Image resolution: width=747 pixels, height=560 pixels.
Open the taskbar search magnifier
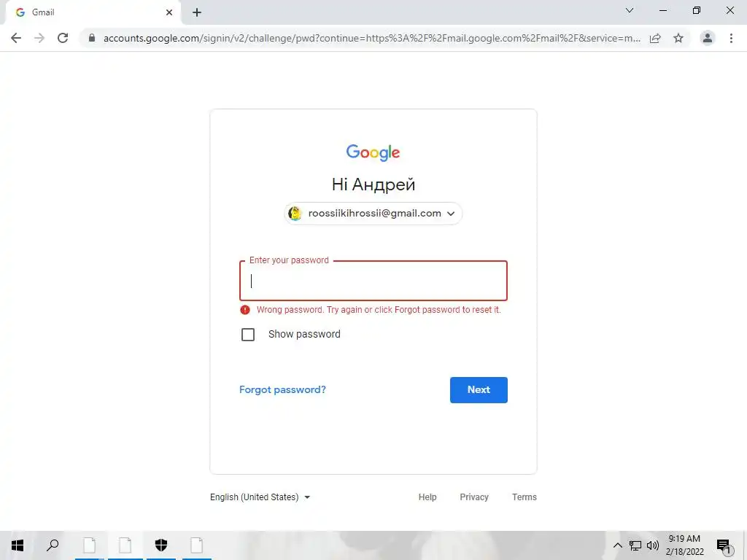(x=53, y=545)
